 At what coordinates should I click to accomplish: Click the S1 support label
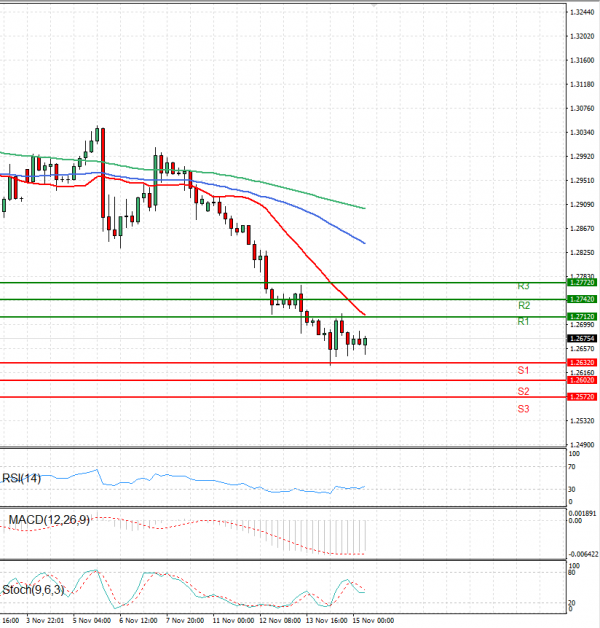523,371
